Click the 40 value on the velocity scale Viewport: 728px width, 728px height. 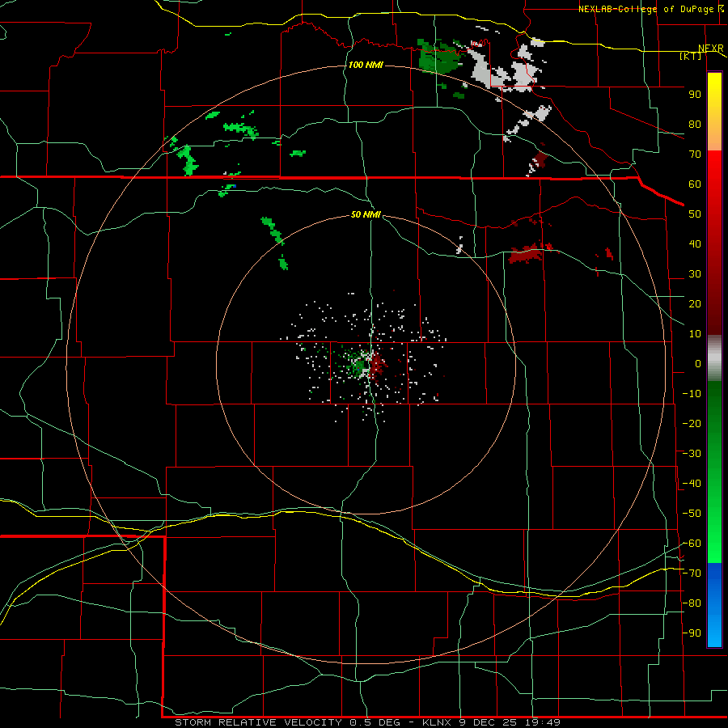coord(695,243)
